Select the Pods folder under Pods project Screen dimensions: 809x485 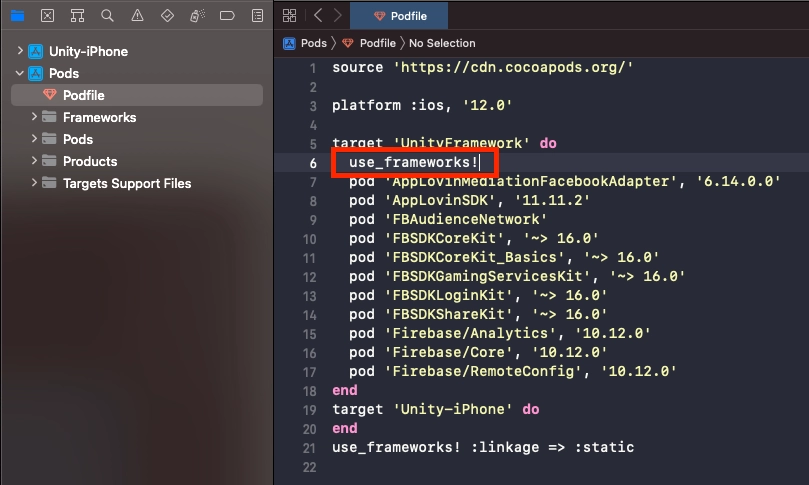(x=137, y=139)
